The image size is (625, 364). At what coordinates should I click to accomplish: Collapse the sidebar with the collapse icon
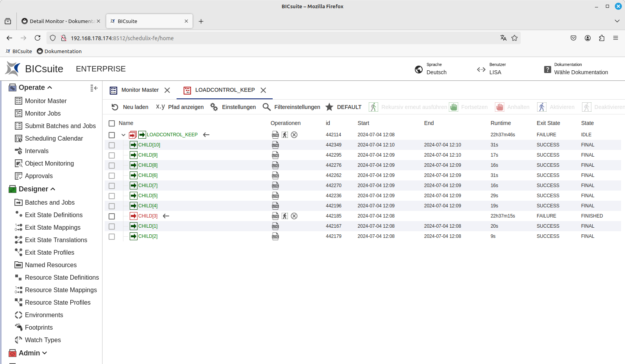(x=94, y=88)
